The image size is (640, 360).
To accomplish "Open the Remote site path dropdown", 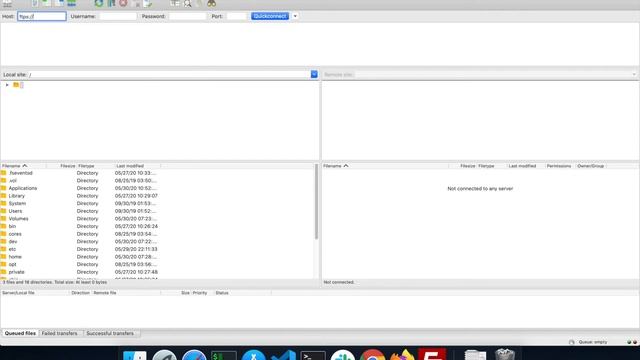I will tap(634, 74).
